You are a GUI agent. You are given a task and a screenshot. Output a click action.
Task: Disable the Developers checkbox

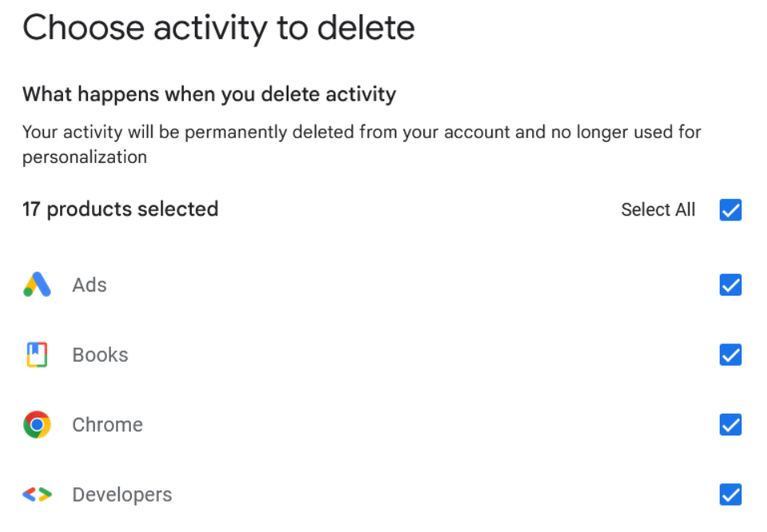point(730,494)
